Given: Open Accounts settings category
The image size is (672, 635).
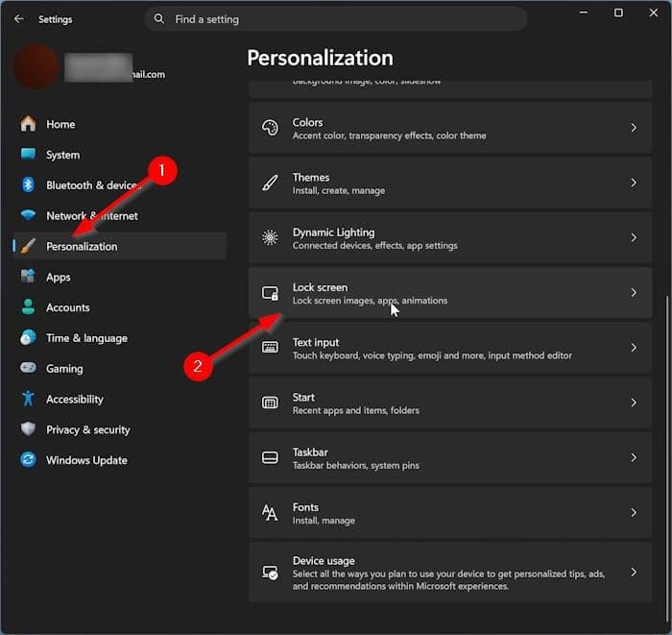Looking at the screenshot, I should [120, 307].
